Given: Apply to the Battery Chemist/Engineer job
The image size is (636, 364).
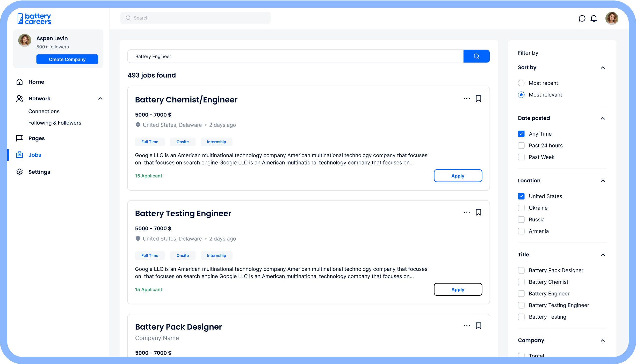Looking at the screenshot, I should tap(458, 176).
